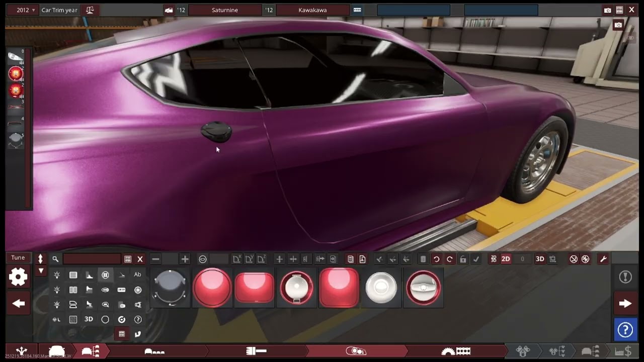Click the car model icon beside Saturnine

169,10
